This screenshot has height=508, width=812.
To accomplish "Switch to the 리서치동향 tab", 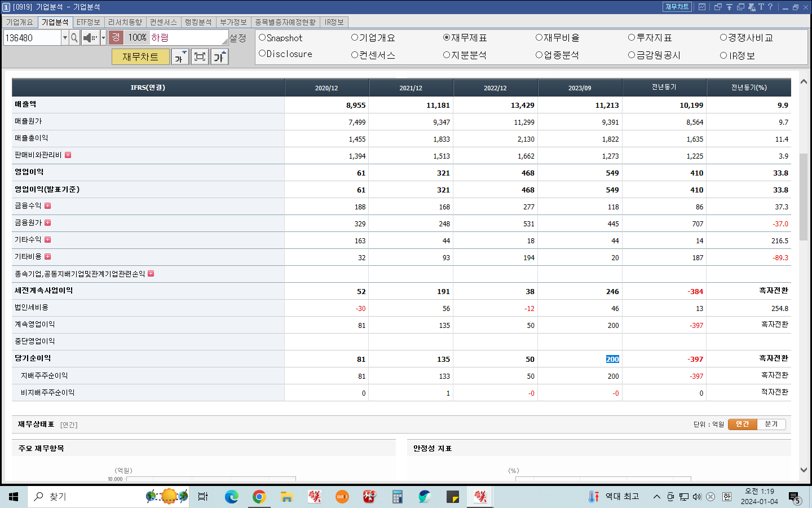I will pyautogui.click(x=125, y=22).
